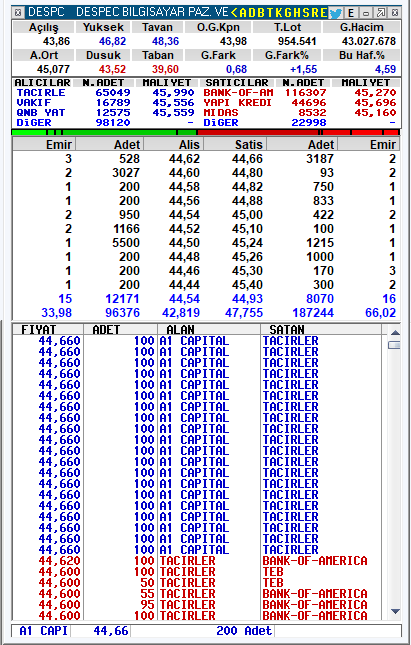Click the ask price 45,00 in the order book
This screenshot has width=411, height=645.
point(247,215)
